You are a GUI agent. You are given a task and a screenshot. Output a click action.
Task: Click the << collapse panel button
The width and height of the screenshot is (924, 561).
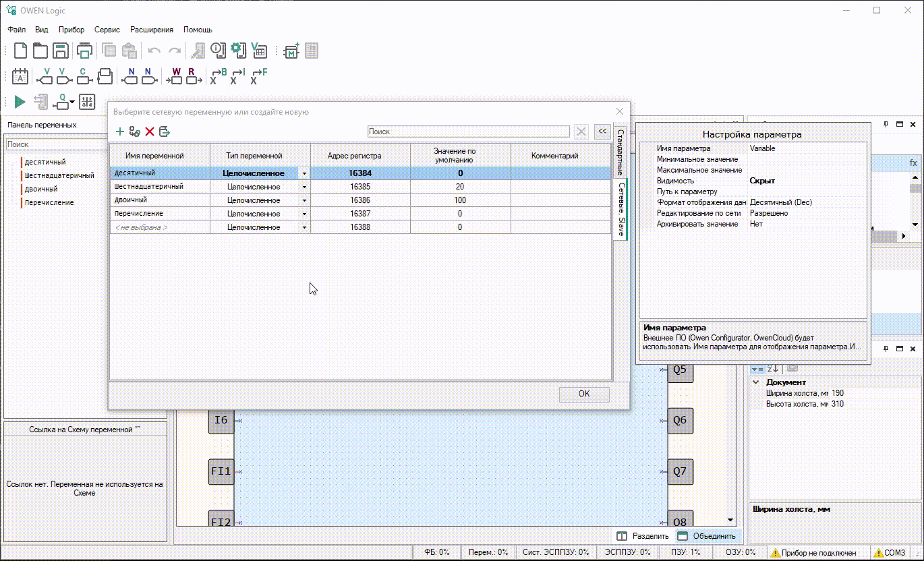coord(602,131)
